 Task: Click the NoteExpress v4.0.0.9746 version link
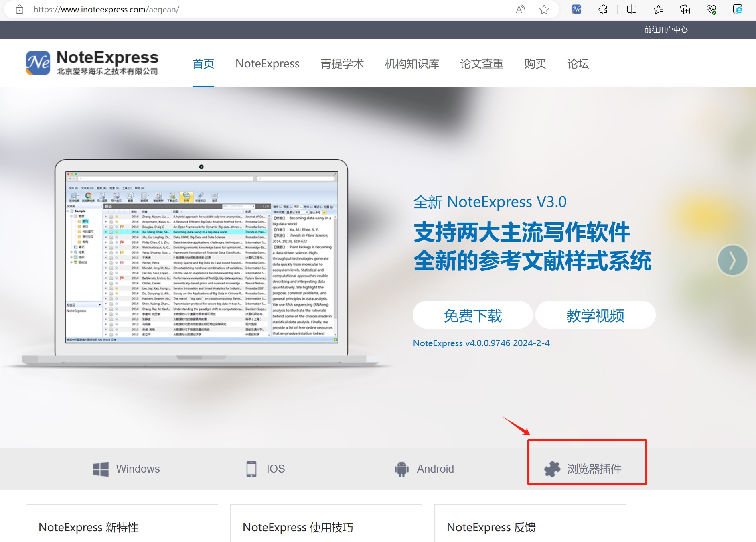coord(481,343)
